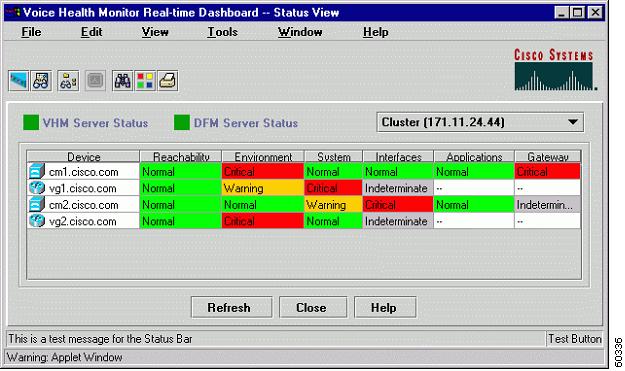Image resolution: width=625 pixels, height=371 pixels.
Task: Open the Window menu
Action: (x=300, y=32)
